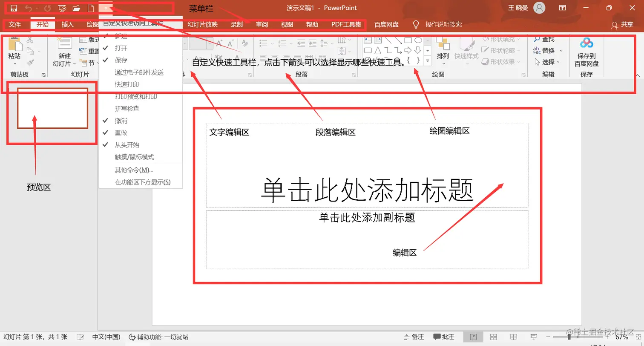The image size is (644, 346).
Task: Start slideshow from beginning via quick access icon
Action: pos(62,8)
